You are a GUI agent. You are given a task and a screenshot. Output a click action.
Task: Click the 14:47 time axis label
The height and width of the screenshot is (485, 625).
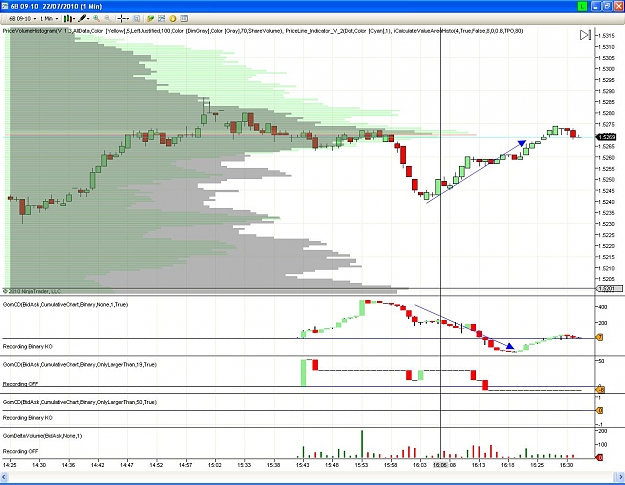(x=127, y=465)
